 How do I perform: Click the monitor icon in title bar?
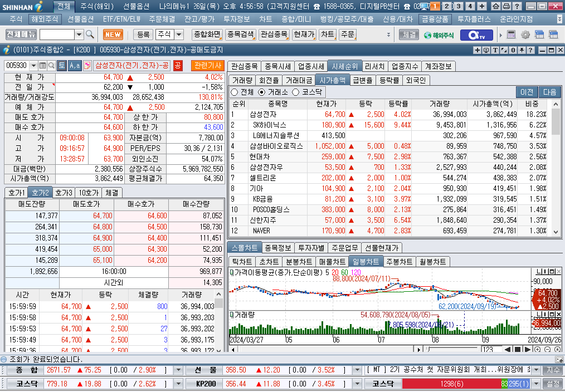point(425,6)
